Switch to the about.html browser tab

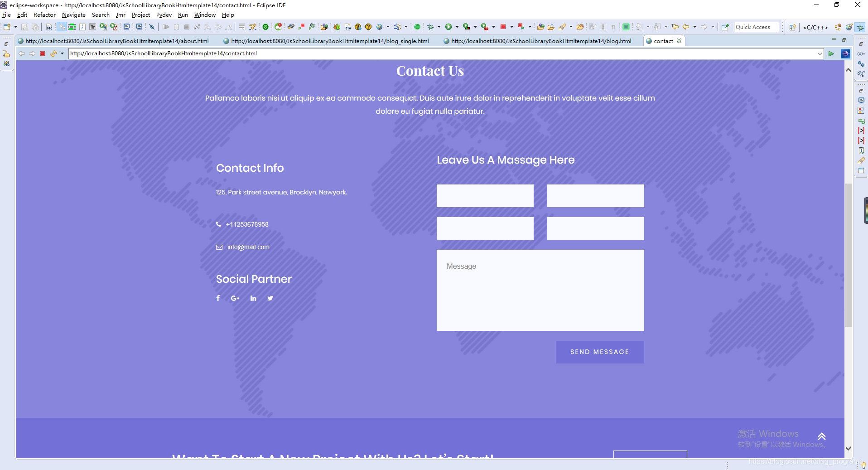click(x=113, y=41)
